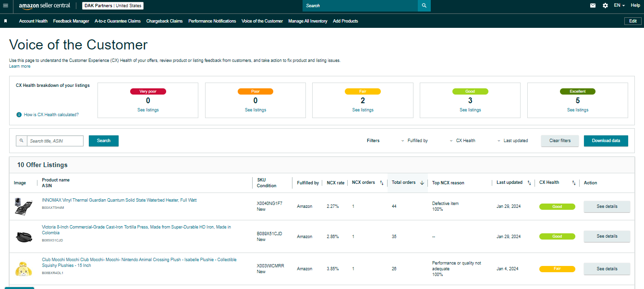Viewport: 644px width, 289px height.
Task: Open Performance Notifications
Action: click(212, 21)
